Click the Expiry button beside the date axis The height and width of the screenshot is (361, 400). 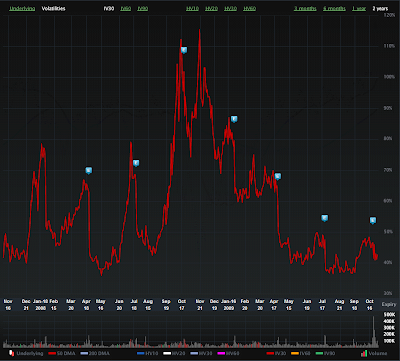[389, 304]
